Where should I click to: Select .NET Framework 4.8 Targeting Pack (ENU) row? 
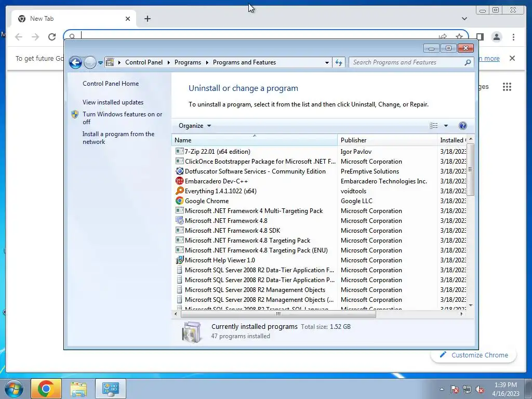click(x=319, y=250)
